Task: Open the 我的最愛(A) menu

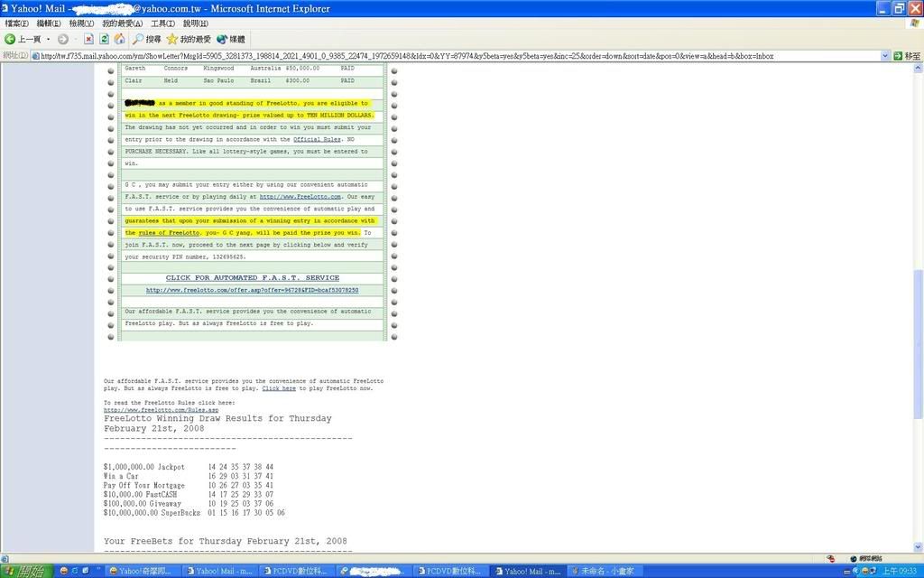Action: [122, 23]
